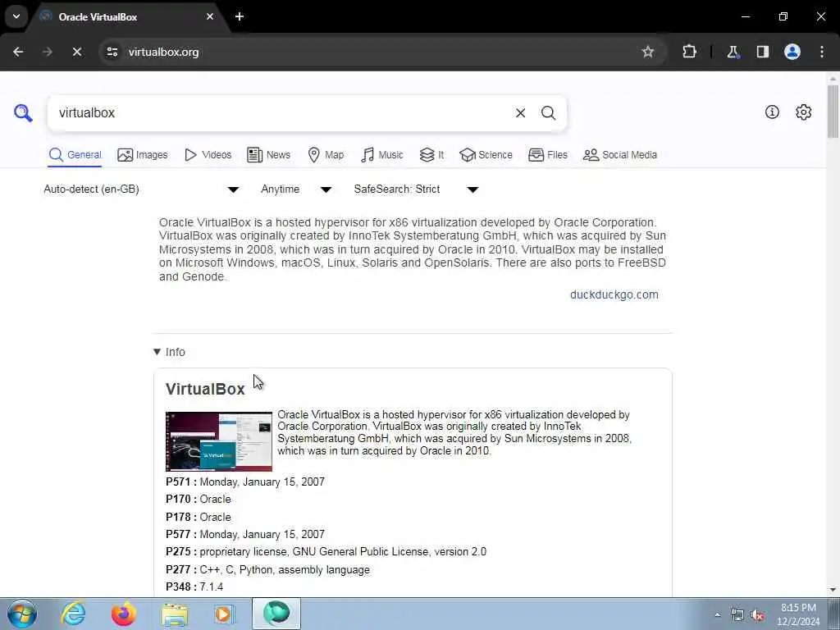Viewport: 840px width, 630px height.
Task: Click the P178 : Oracle row
Action: (199, 517)
